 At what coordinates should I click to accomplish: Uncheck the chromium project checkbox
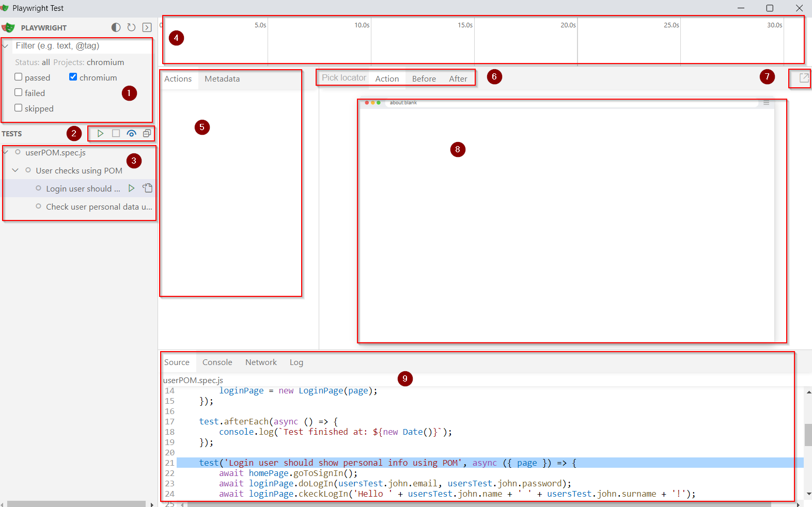click(73, 77)
